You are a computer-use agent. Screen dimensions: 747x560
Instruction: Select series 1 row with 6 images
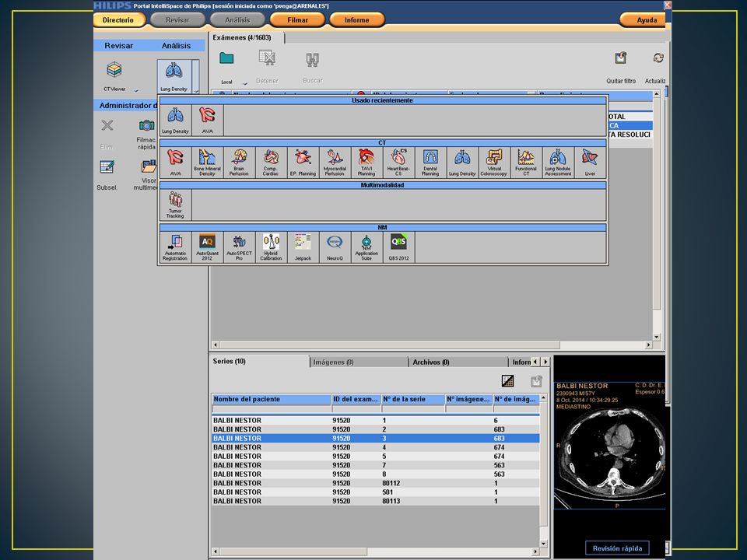click(375, 421)
